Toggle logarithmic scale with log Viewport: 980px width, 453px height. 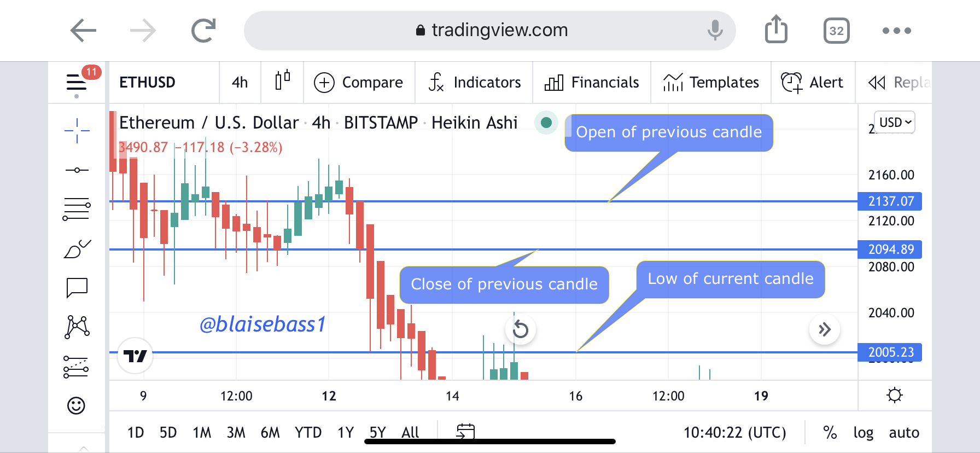(x=863, y=433)
